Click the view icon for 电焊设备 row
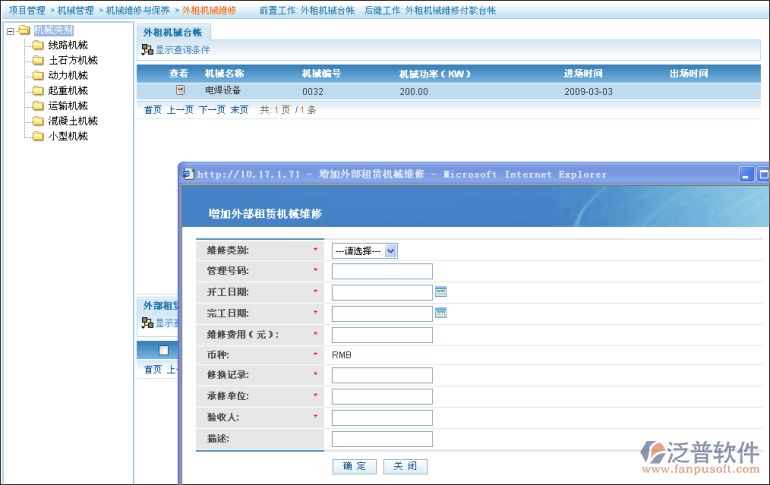This screenshot has height=485, width=770. [180, 90]
